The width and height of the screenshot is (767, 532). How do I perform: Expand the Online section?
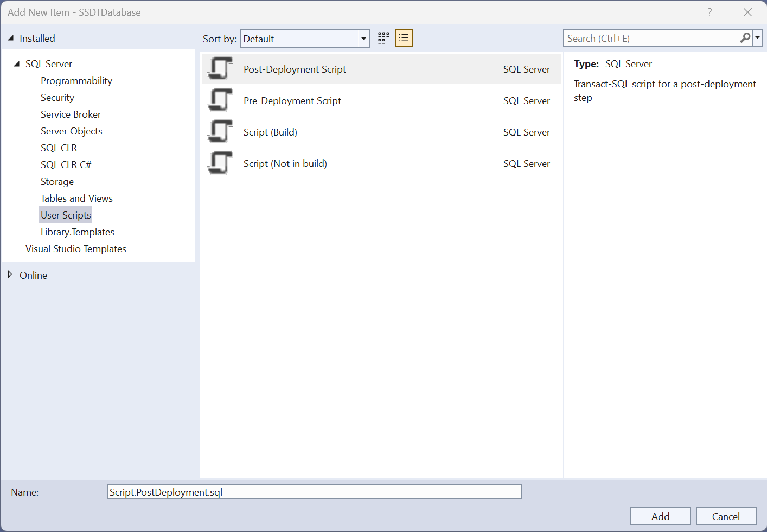tap(10, 275)
